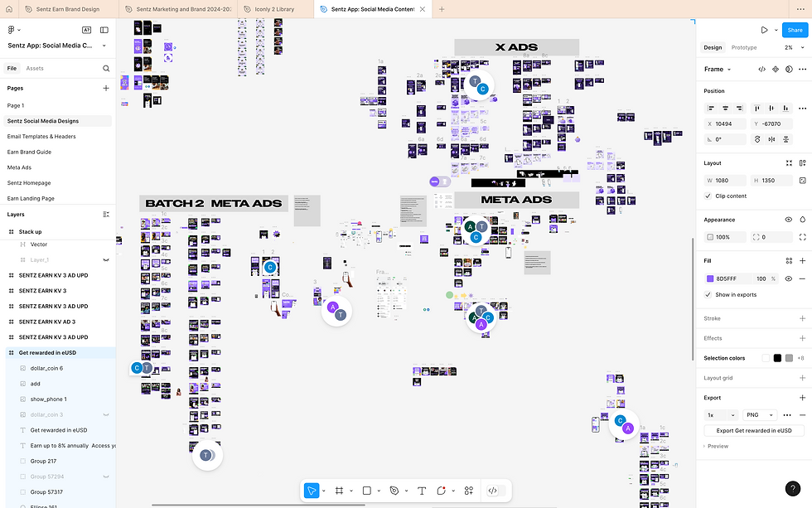Click Export Get rewarded in eUSD button
This screenshot has width=812, height=508.
coord(753,430)
